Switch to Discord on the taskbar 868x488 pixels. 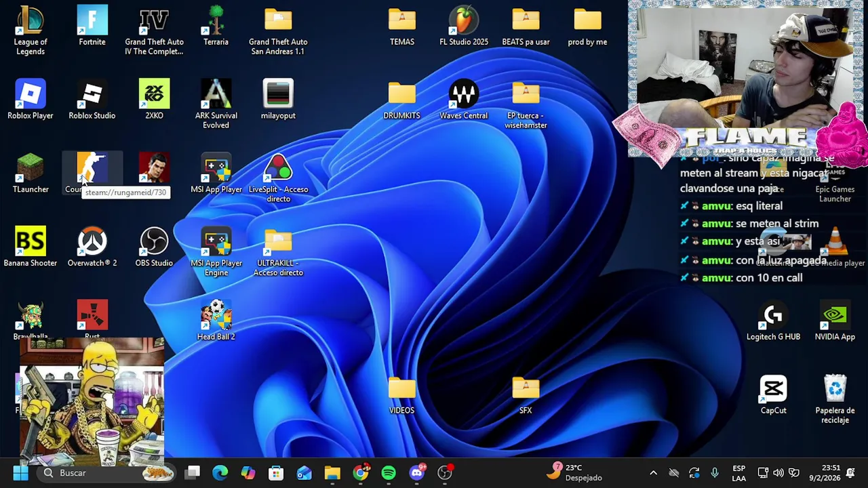[x=417, y=472]
